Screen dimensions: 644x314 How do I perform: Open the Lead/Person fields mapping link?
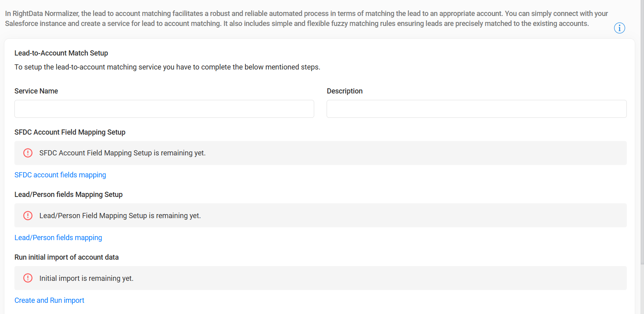[58, 238]
